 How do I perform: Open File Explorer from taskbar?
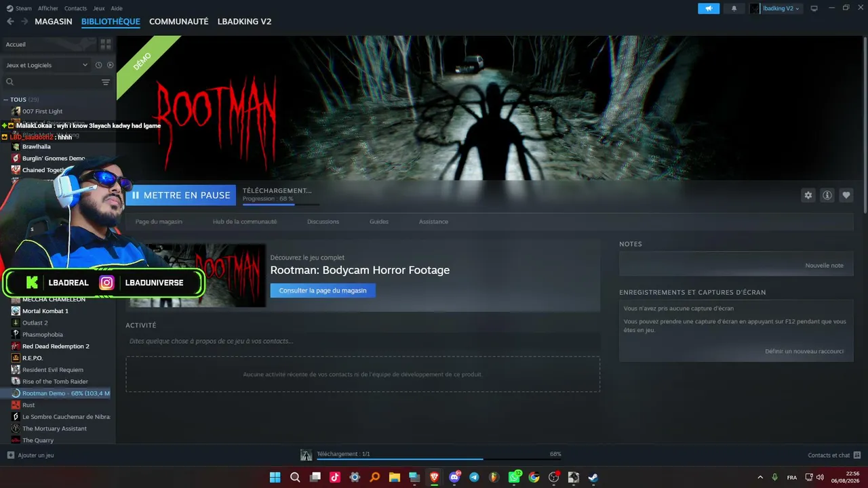click(x=395, y=477)
